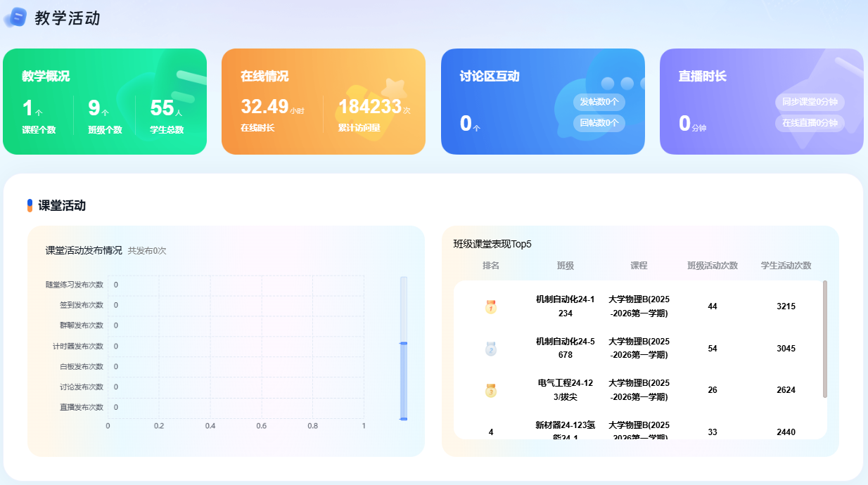Click the 教学活动 logo icon
The height and width of the screenshot is (485, 868).
(15, 18)
